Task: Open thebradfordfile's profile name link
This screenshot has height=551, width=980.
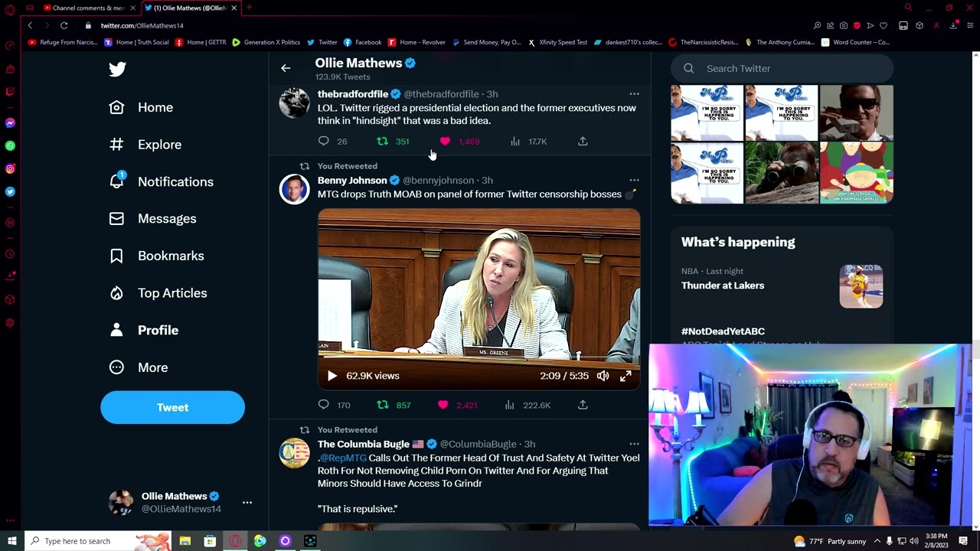Action: 353,94
